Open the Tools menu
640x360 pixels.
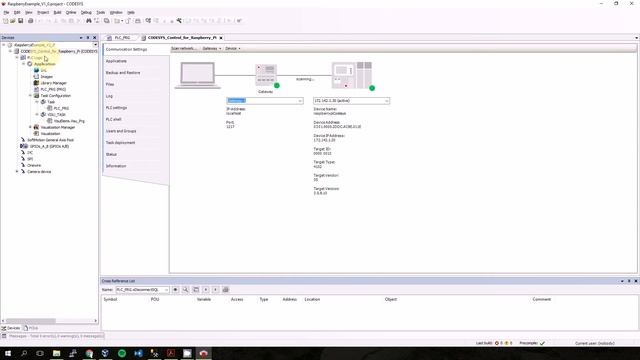click(100, 13)
